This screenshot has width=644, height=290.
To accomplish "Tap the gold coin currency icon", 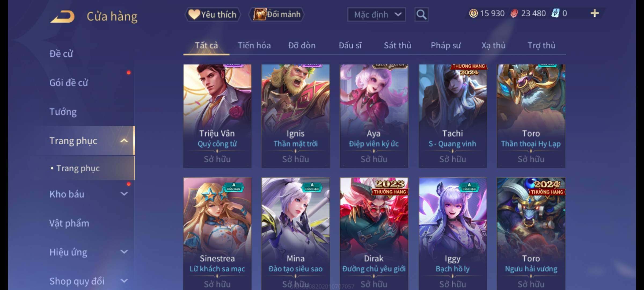I will click(473, 13).
